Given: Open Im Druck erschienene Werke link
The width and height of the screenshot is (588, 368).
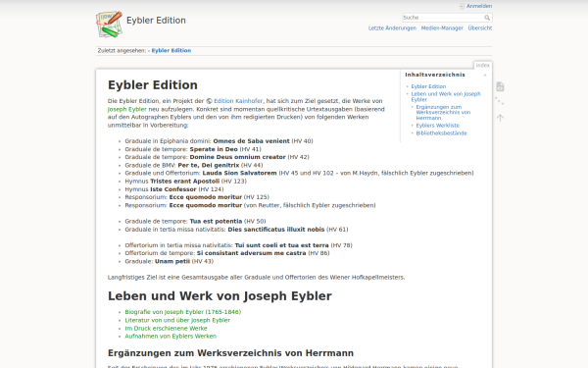Looking at the screenshot, I should [x=166, y=328].
